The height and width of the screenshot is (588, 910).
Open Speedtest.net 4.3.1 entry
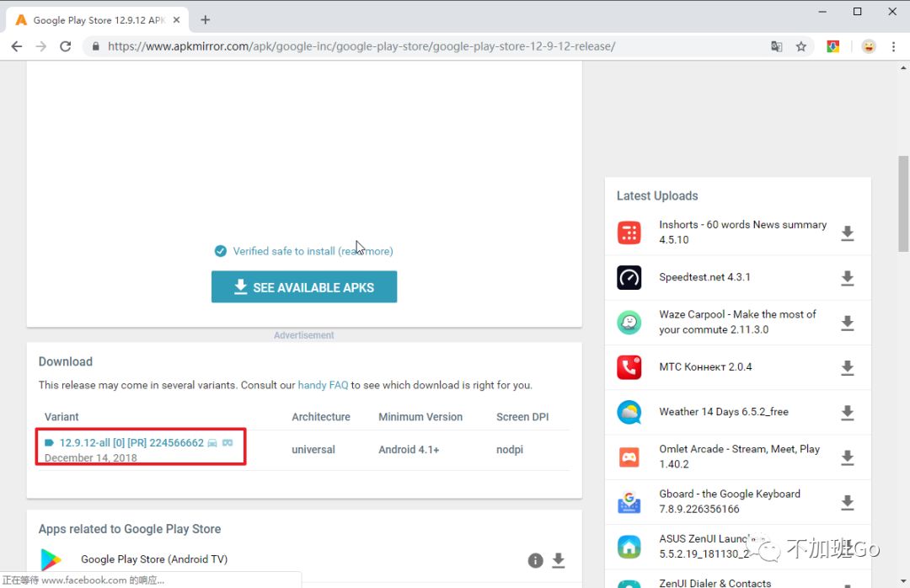704,277
